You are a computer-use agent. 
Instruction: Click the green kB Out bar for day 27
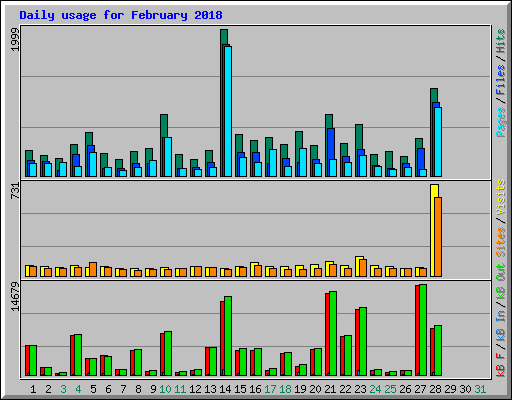pyautogui.click(x=423, y=330)
